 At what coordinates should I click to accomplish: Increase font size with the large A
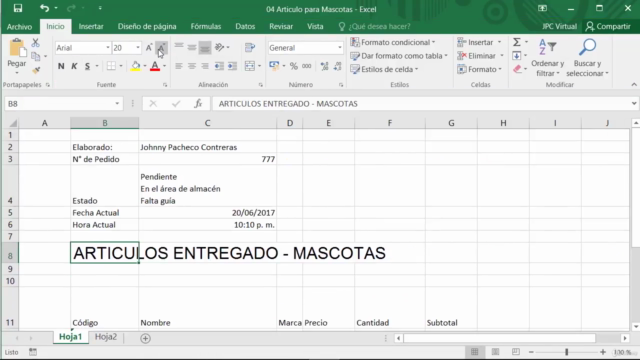point(149,48)
